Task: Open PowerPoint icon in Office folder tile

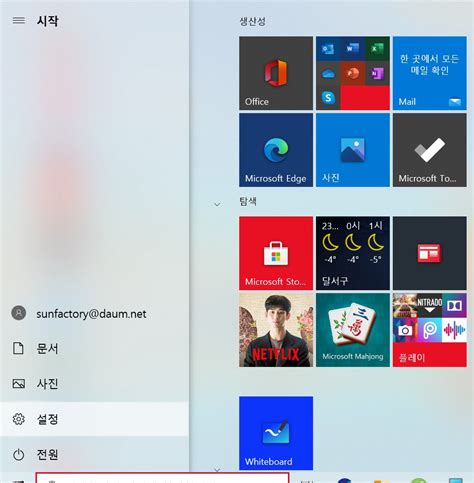Action: click(352, 73)
